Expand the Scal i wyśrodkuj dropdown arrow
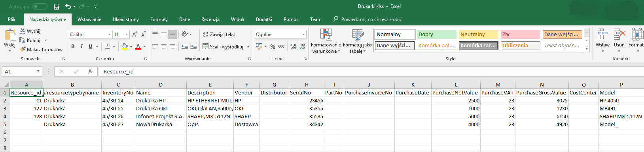The height and width of the screenshot is (152, 644). coord(248,46)
